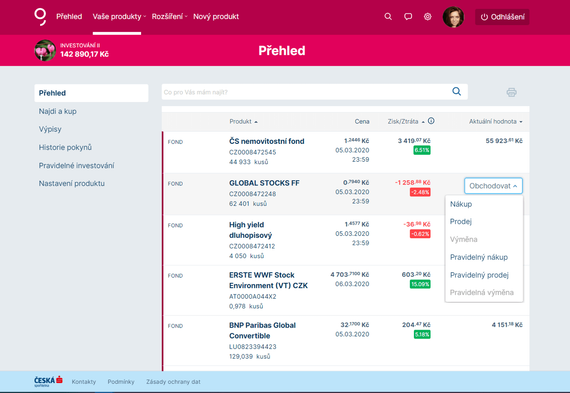Click the Investování II account flower avatar

tap(45, 50)
